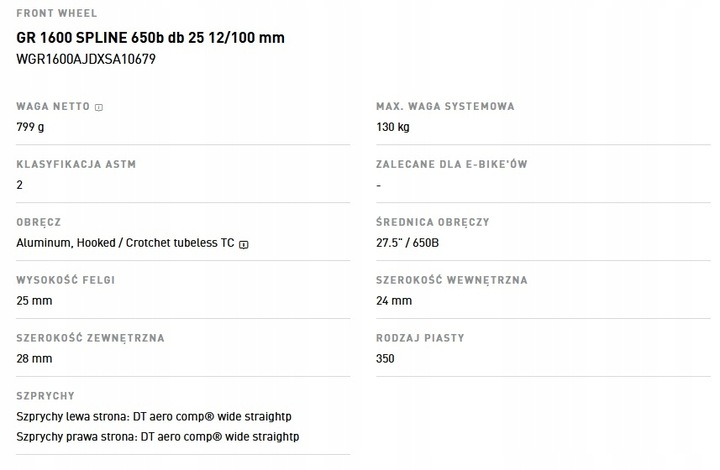The height and width of the screenshot is (470, 720).
Task: Click hub type value 350
Action: coord(385,359)
